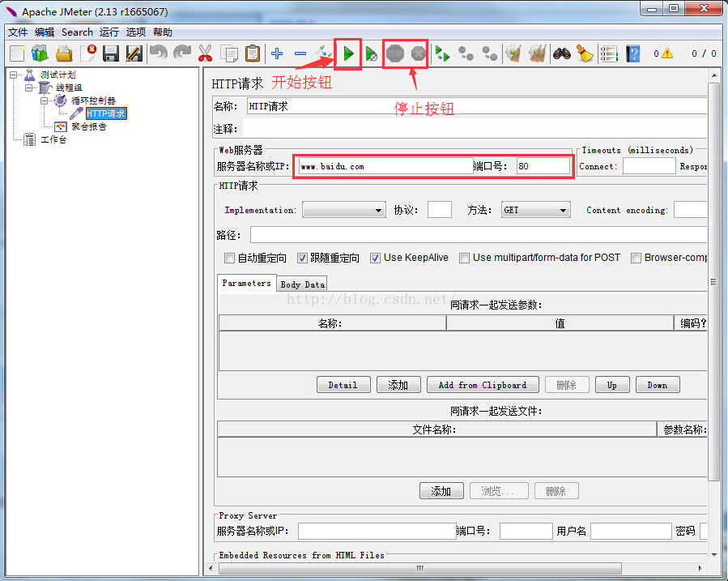The width and height of the screenshot is (728, 581).
Task: Click the Web server 端口号 field showing 80
Action: click(x=543, y=166)
